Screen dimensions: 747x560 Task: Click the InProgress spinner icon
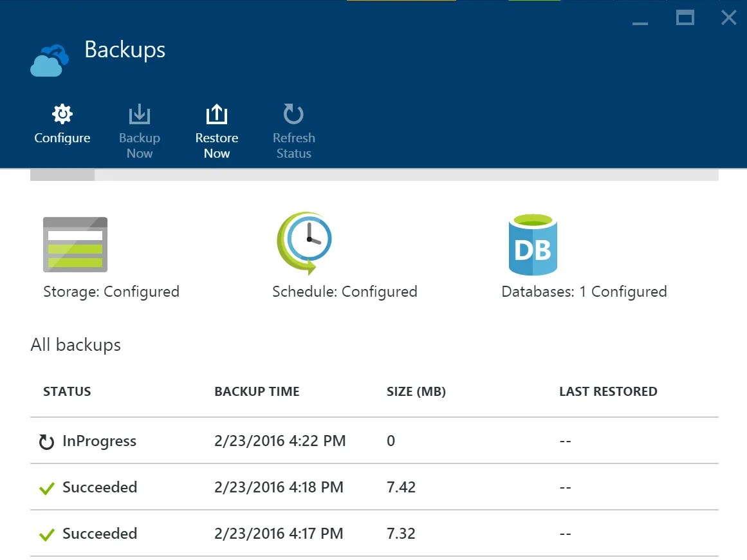[46, 442]
